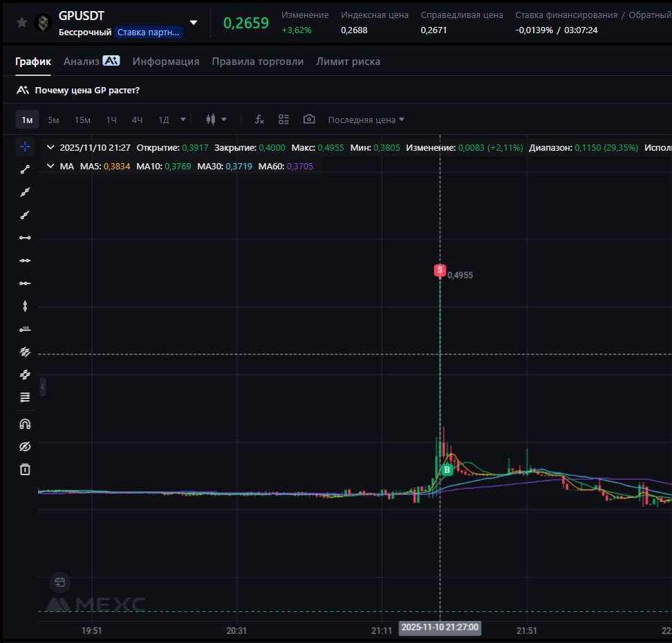Open the indicators (fx) menu
Viewport: 672px width, 643px height.
point(259,120)
